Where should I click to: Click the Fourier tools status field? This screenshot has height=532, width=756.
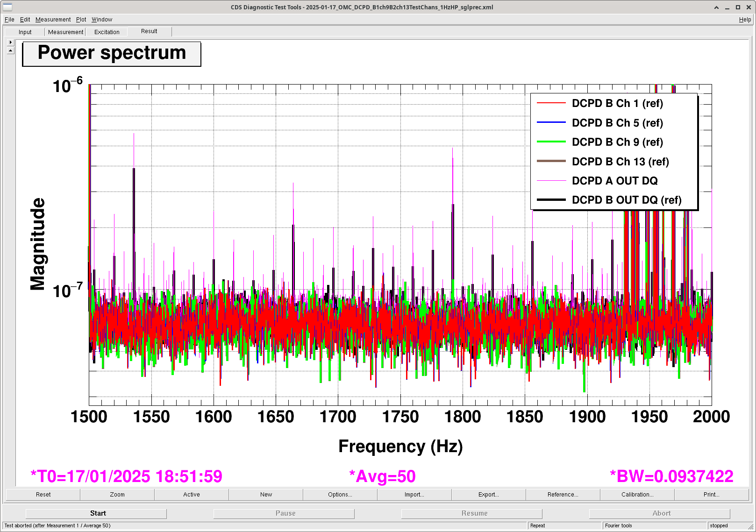point(655,526)
